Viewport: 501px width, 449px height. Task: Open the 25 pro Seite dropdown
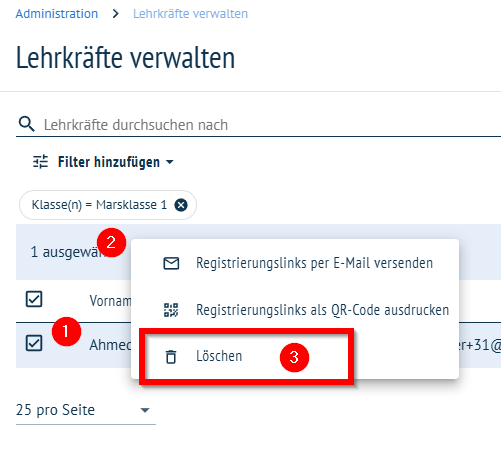point(86,410)
